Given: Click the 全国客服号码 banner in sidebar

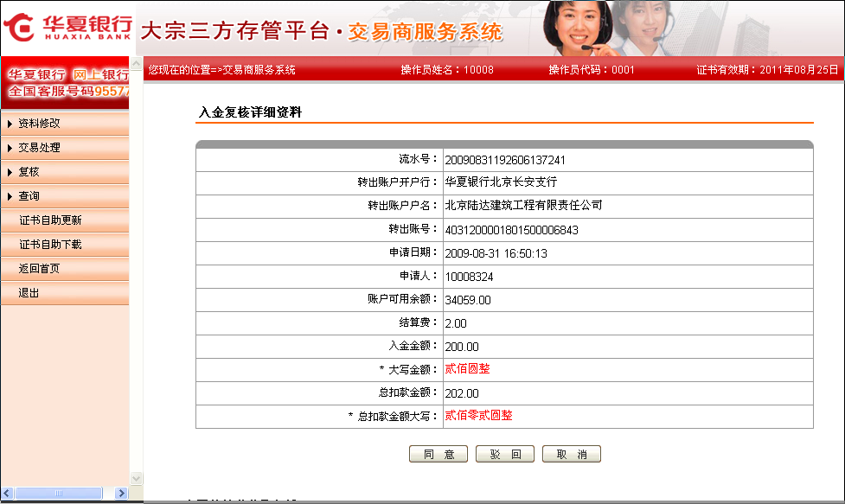Looking at the screenshot, I should (68, 91).
